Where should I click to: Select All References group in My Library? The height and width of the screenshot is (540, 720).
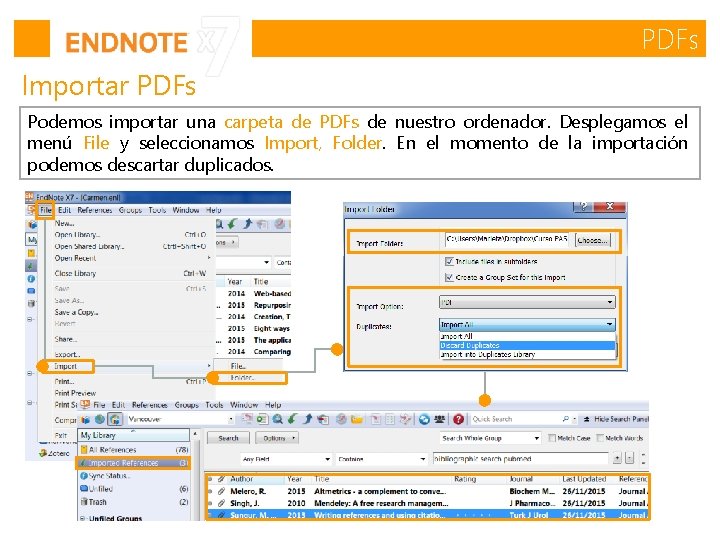(133, 450)
